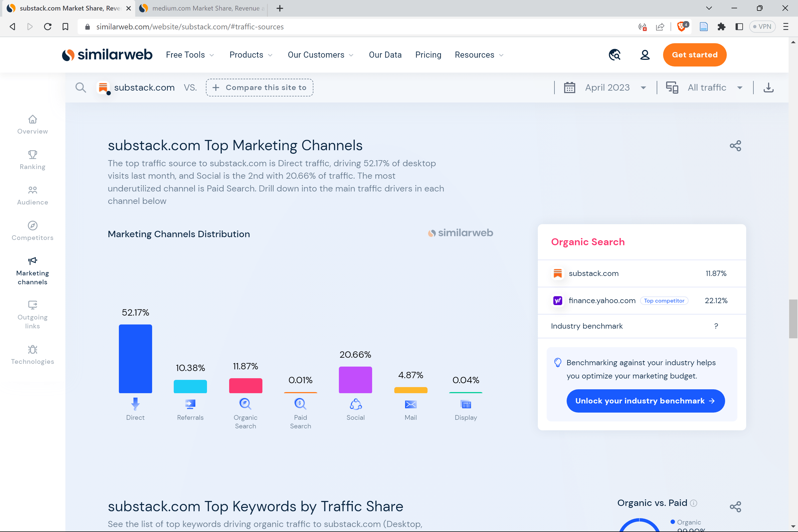
Task: Go to the Technologies sidebar section
Action: [33, 355]
